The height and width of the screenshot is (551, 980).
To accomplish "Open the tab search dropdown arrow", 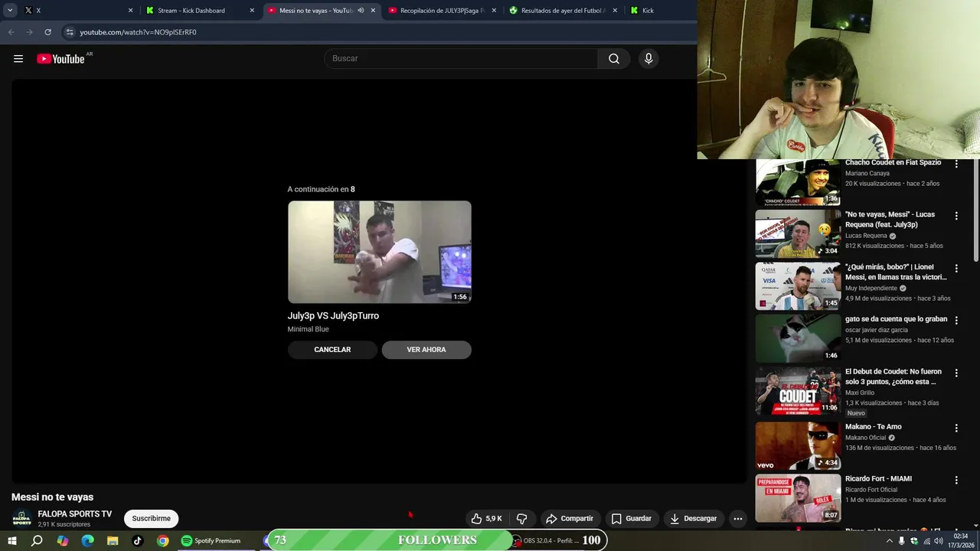I will [10, 11].
